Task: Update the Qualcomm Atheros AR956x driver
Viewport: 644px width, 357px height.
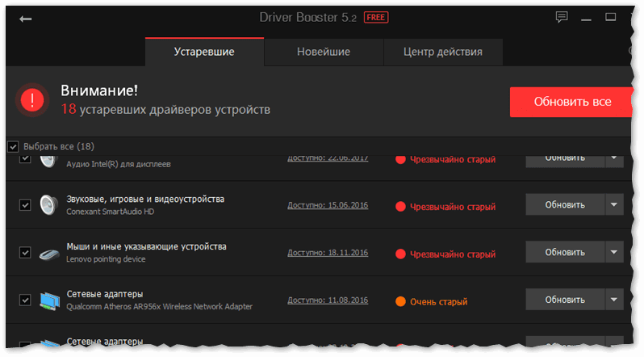Action: pyautogui.click(x=565, y=300)
